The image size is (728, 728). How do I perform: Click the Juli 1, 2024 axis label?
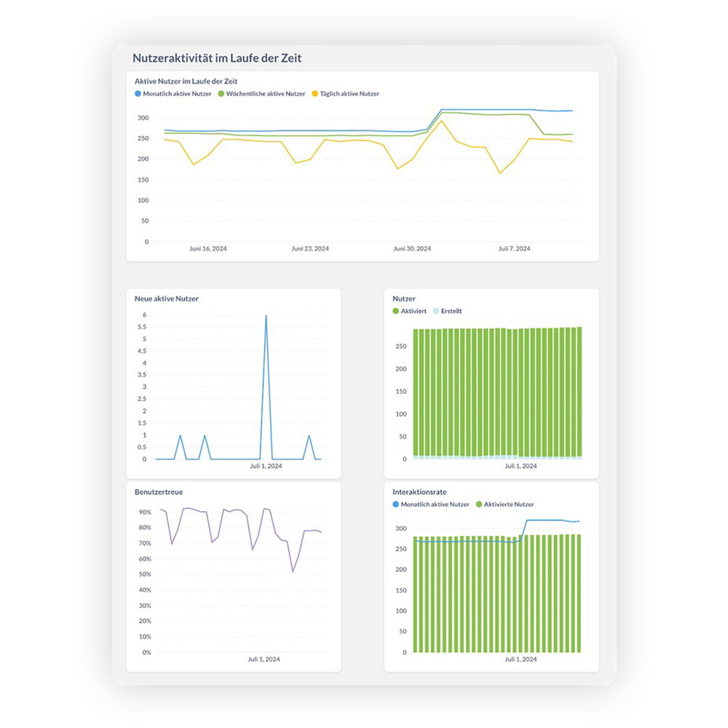coord(520,464)
